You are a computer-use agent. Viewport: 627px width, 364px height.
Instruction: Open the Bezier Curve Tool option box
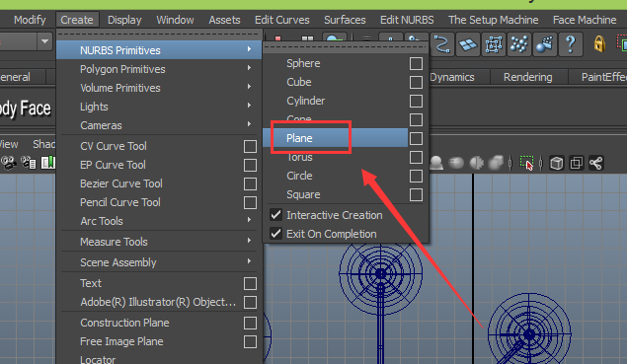[x=250, y=184]
